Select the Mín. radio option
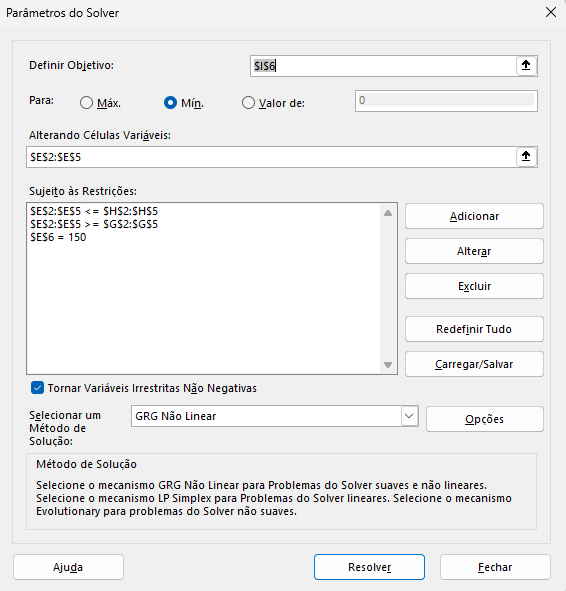Screen dimensions: 566x591 (x=184, y=103)
